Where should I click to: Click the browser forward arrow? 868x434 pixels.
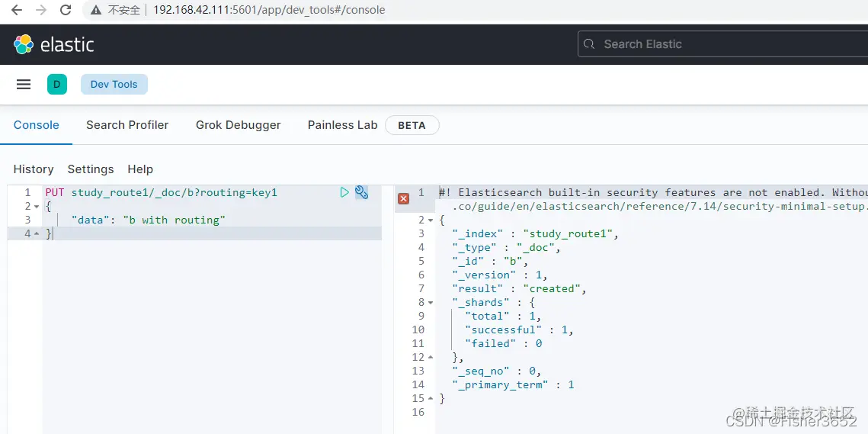click(41, 10)
